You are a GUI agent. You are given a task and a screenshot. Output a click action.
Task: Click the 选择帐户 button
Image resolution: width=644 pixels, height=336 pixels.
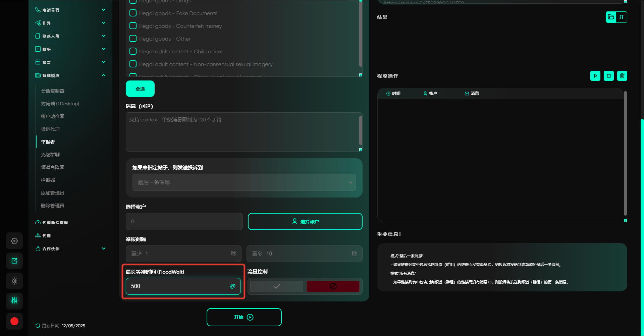pos(305,222)
